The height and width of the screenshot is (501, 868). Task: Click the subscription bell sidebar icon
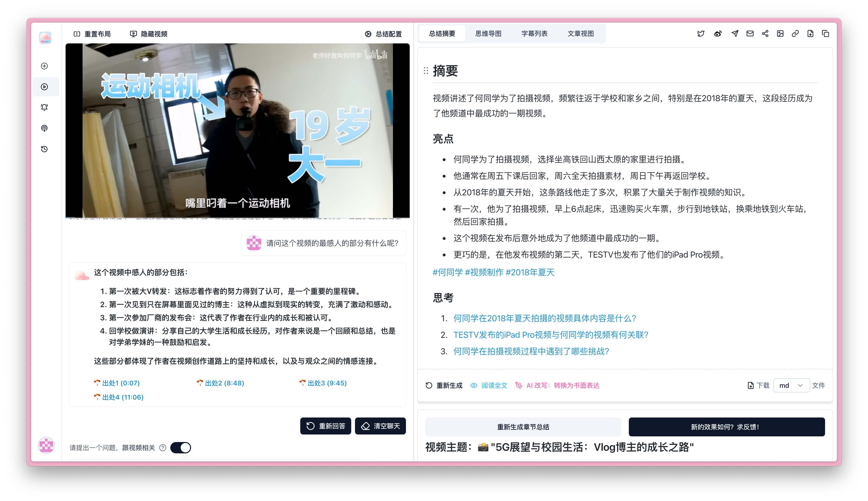pos(44,107)
